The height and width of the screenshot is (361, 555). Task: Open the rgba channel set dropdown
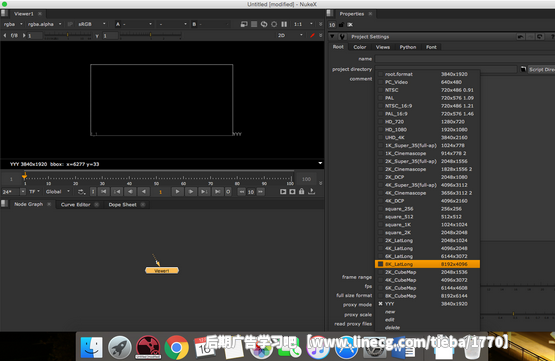tap(13, 24)
